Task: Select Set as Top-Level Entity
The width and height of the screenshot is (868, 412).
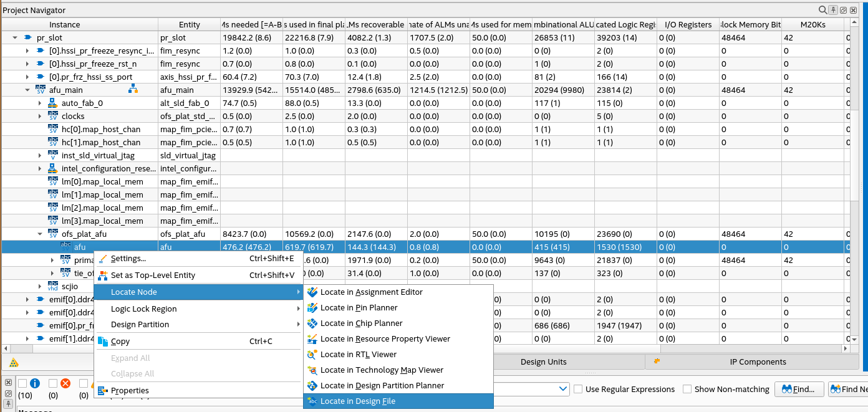Action: coord(153,275)
